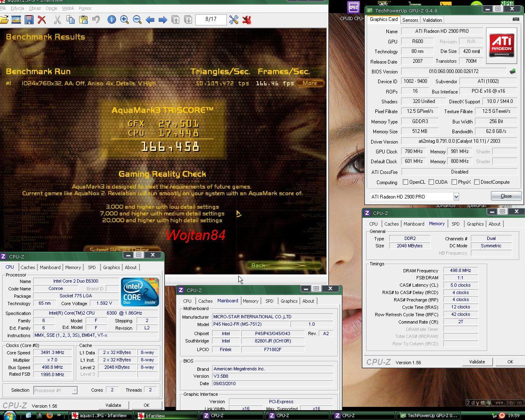
Task: Select About tab in CPU-Z memory window
Action: pyautogui.click(x=494, y=224)
